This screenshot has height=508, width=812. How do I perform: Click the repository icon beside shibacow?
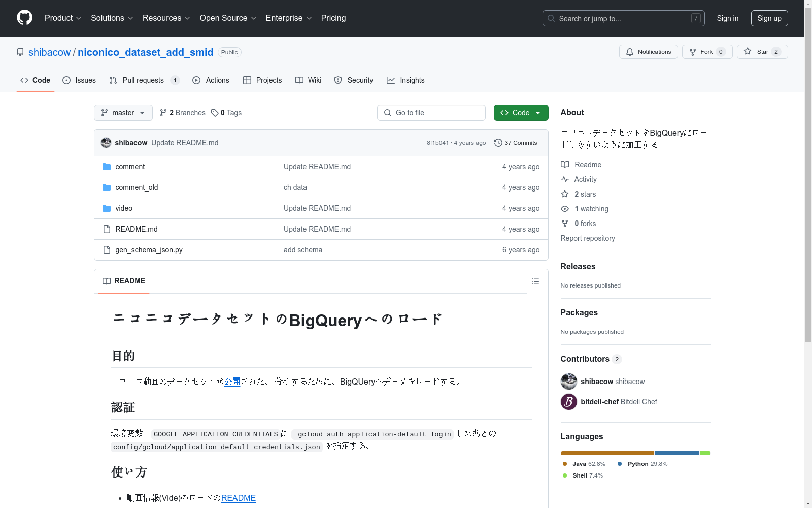20,52
